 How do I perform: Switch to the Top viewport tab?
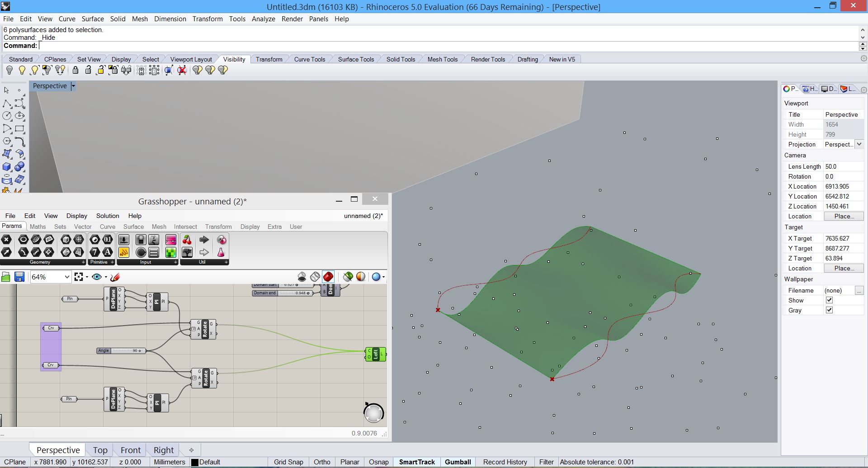pos(100,450)
